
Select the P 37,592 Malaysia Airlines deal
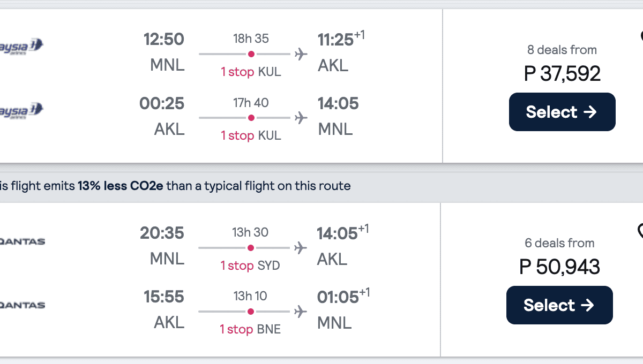562,112
